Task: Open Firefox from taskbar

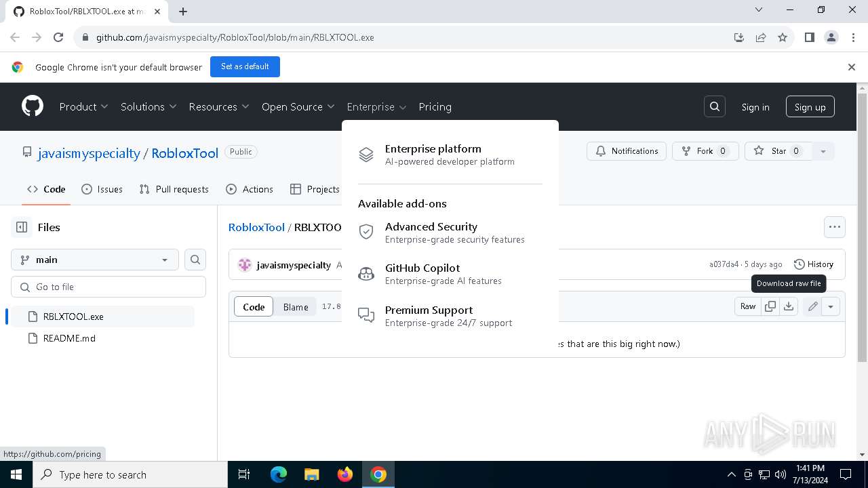Action: (345, 474)
